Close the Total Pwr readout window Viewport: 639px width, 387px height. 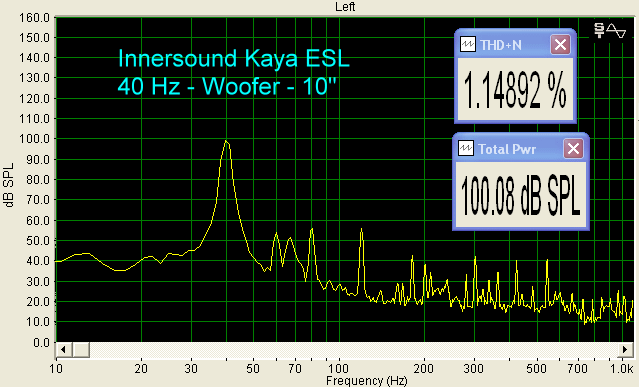pyautogui.click(x=573, y=149)
